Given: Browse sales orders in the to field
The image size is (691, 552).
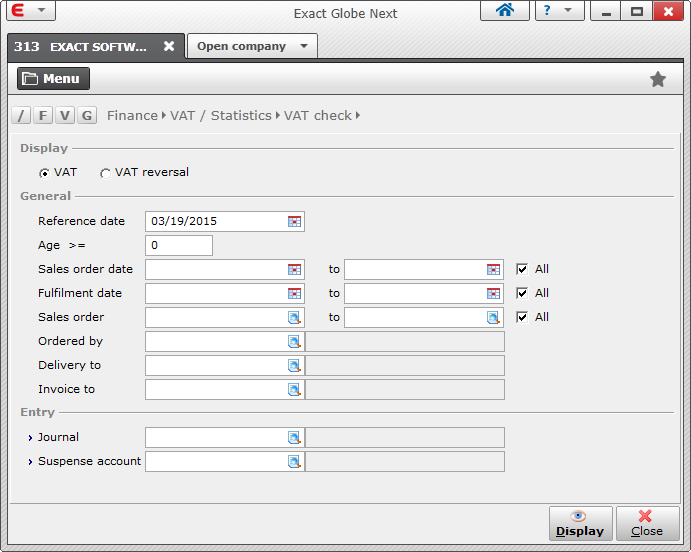Looking at the screenshot, I should point(493,317).
